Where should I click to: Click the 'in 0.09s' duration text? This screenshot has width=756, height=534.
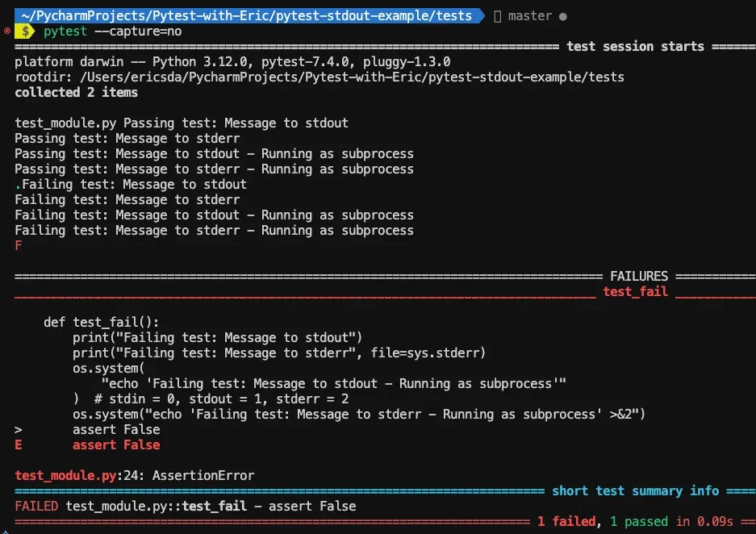(704, 521)
